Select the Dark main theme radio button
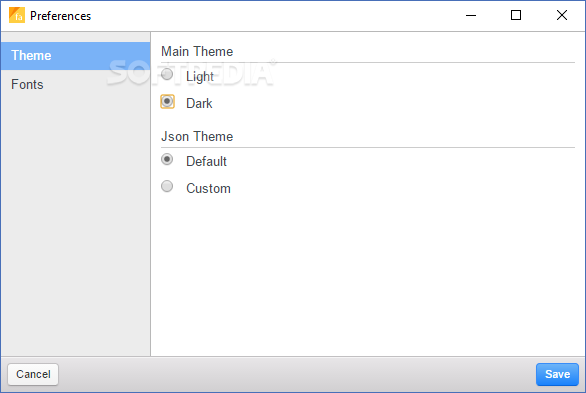Viewport: 586px width, 393px height. pos(167,102)
